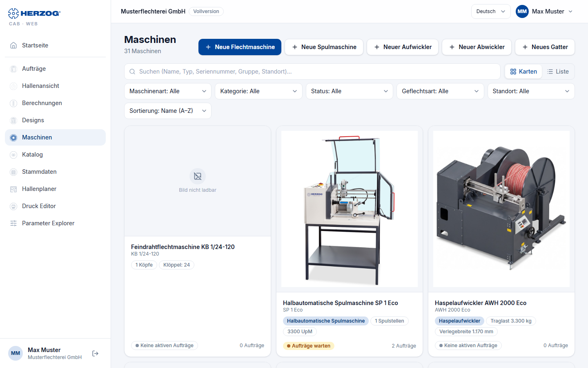The image size is (588, 368).
Task: Click the Neue Flechtmaschine button
Action: (240, 47)
